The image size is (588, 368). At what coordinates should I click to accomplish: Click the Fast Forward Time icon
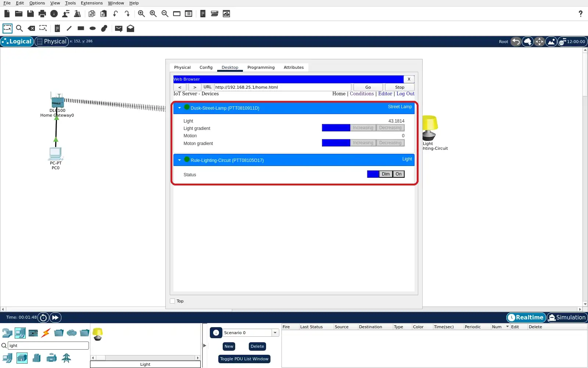(x=55, y=318)
